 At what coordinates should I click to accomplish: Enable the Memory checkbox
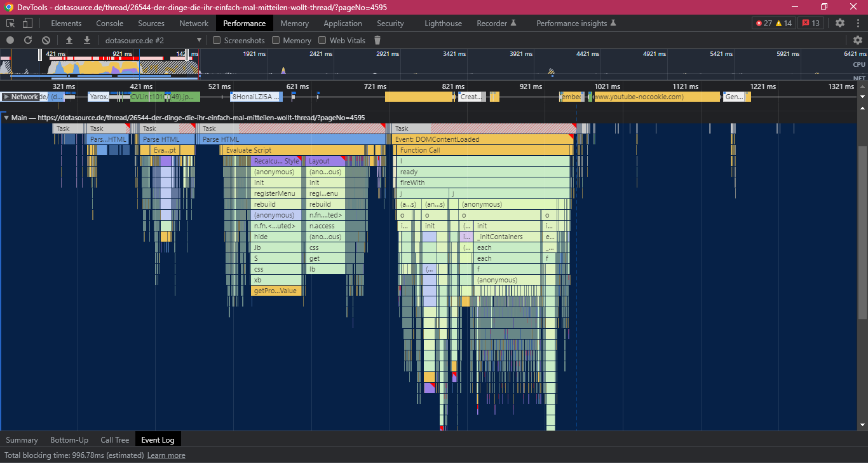coord(276,40)
